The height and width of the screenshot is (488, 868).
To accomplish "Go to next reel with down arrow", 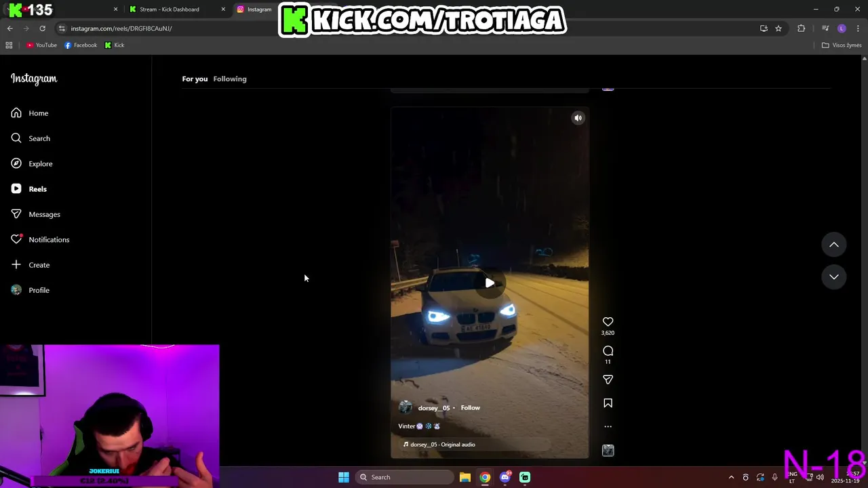I will pyautogui.click(x=834, y=277).
